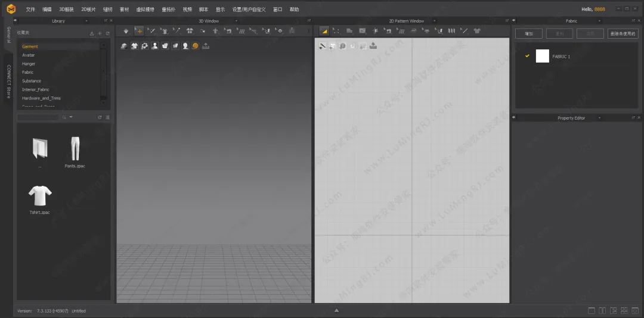Toggle the garment display icon in 3D view toolbar

(134, 46)
